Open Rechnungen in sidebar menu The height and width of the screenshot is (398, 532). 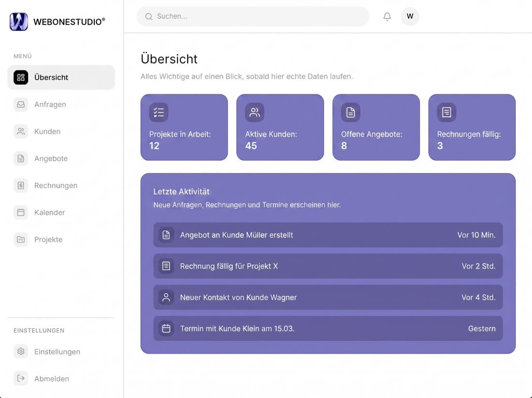coord(56,186)
